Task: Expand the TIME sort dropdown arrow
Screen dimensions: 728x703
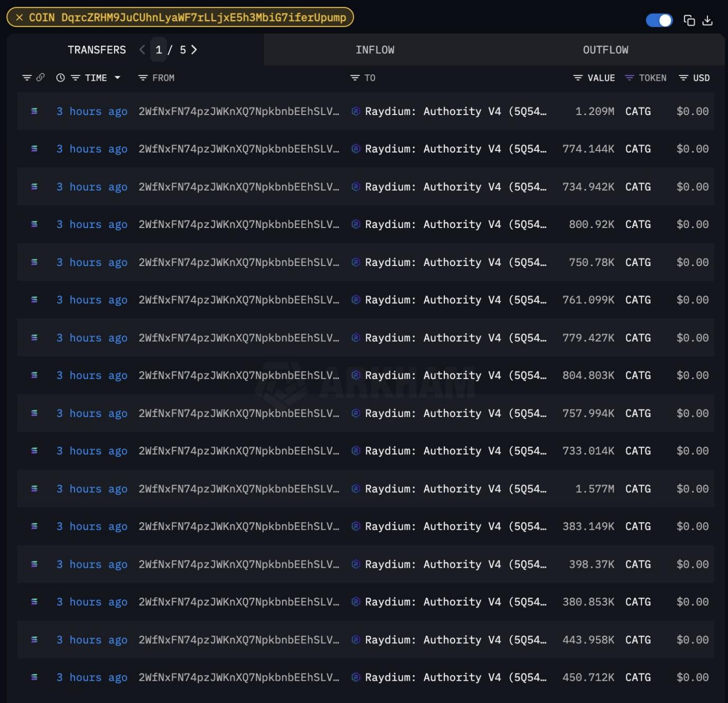Action: coord(117,78)
